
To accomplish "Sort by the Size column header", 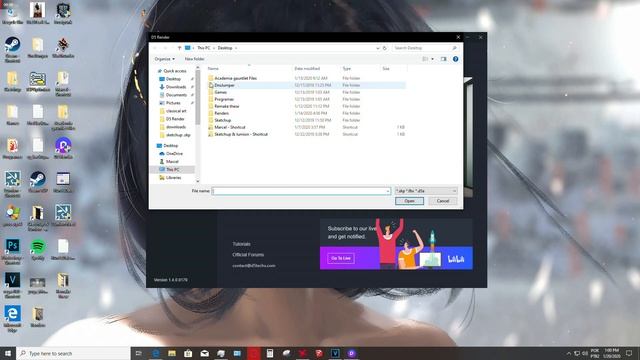I will [386, 69].
